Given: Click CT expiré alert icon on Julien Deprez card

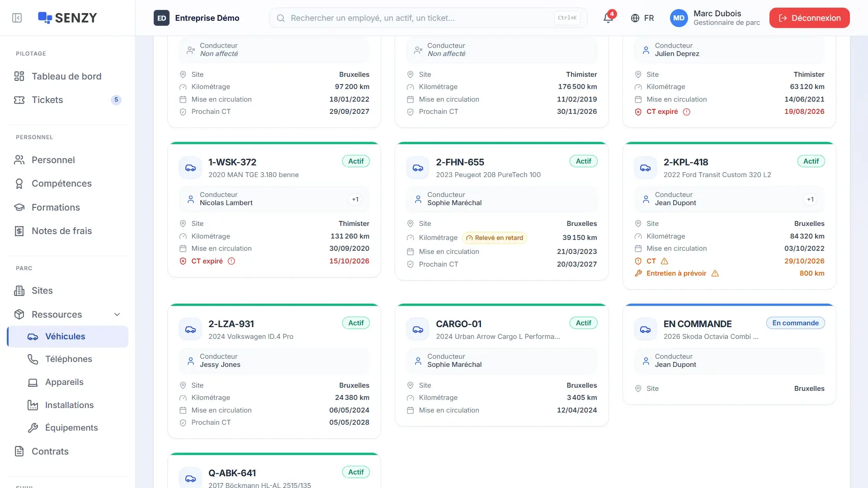Looking at the screenshot, I should pyautogui.click(x=687, y=112).
